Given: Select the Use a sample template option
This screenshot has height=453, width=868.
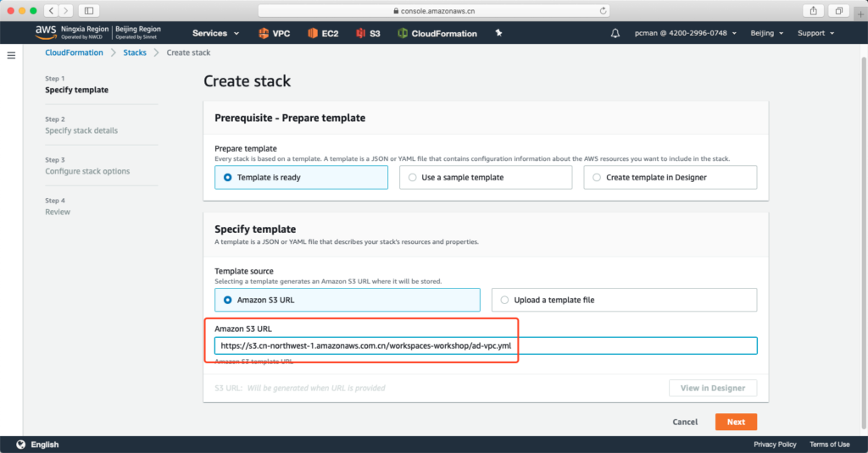Looking at the screenshot, I should [x=485, y=177].
